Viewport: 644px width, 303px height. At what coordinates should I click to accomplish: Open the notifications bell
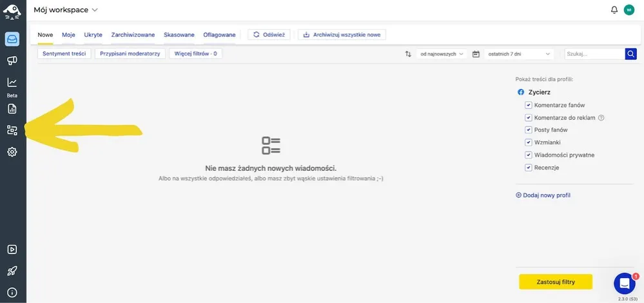[x=614, y=10]
